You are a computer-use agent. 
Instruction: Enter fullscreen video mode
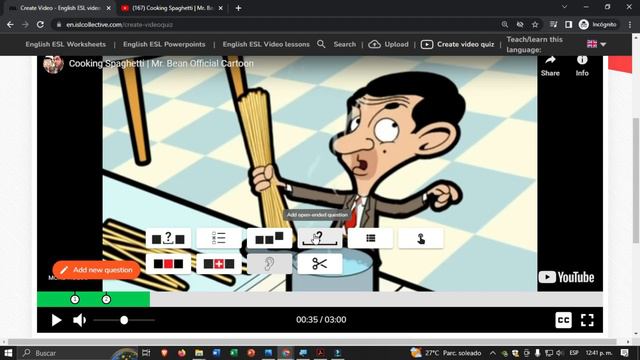tap(587, 320)
